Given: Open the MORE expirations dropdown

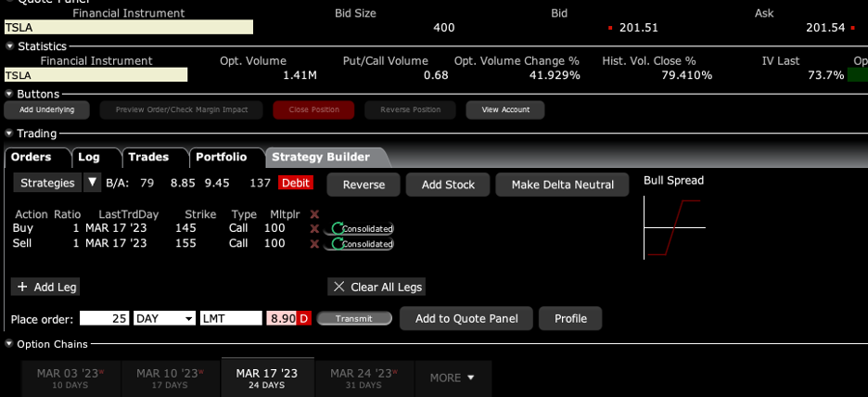Looking at the screenshot, I should pyautogui.click(x=453, y=378).
